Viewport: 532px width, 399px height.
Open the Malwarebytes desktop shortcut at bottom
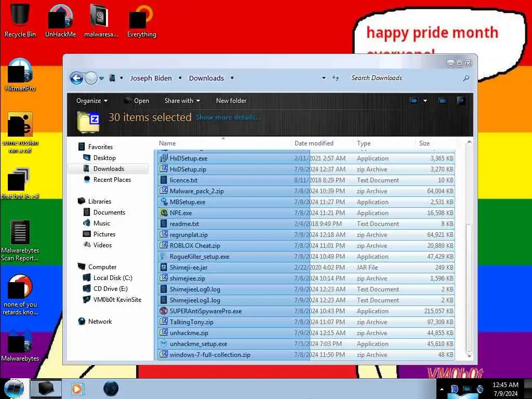point(20,346)
